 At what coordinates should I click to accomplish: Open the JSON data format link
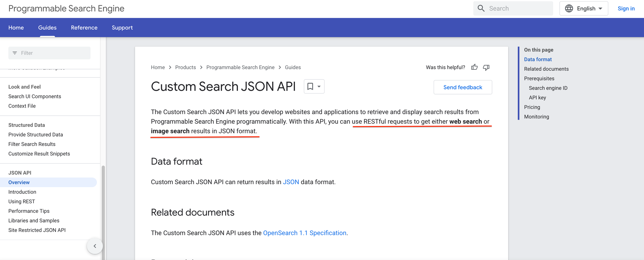coord(291,182)
